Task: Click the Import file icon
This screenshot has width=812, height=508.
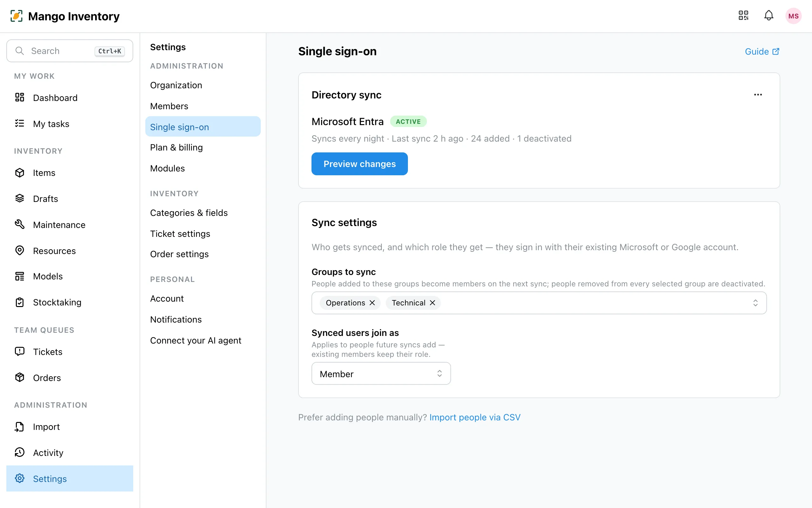Action: click(20, 426)
